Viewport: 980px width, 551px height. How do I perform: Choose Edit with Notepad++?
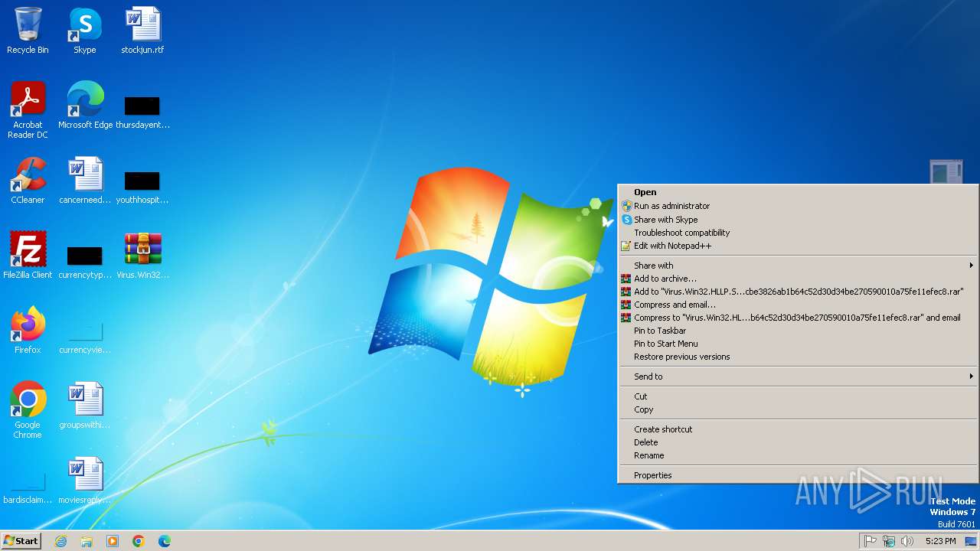coord(798,246)
